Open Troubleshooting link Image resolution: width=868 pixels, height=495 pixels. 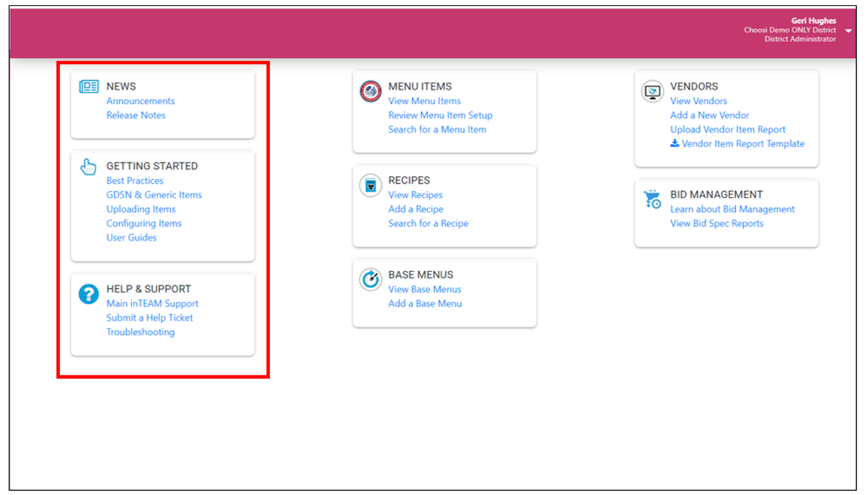(140, 332)
